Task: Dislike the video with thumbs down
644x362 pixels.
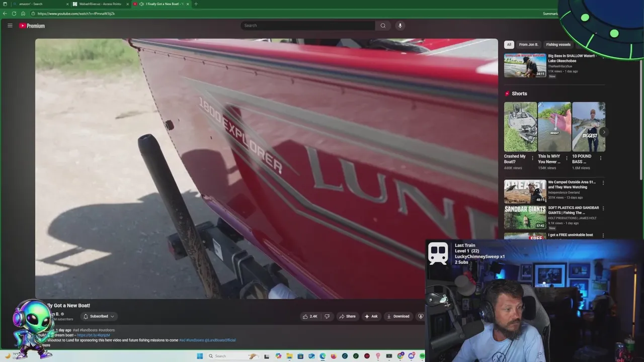Action: (327, 316)
